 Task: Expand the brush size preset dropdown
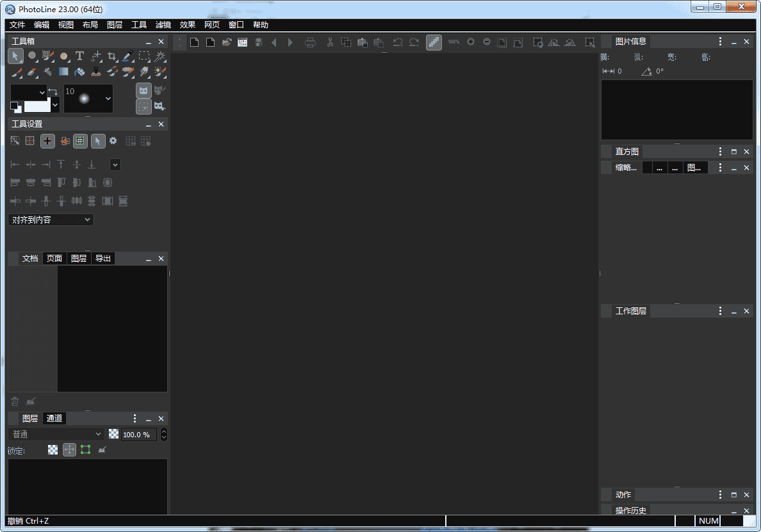tap(108, 99)
